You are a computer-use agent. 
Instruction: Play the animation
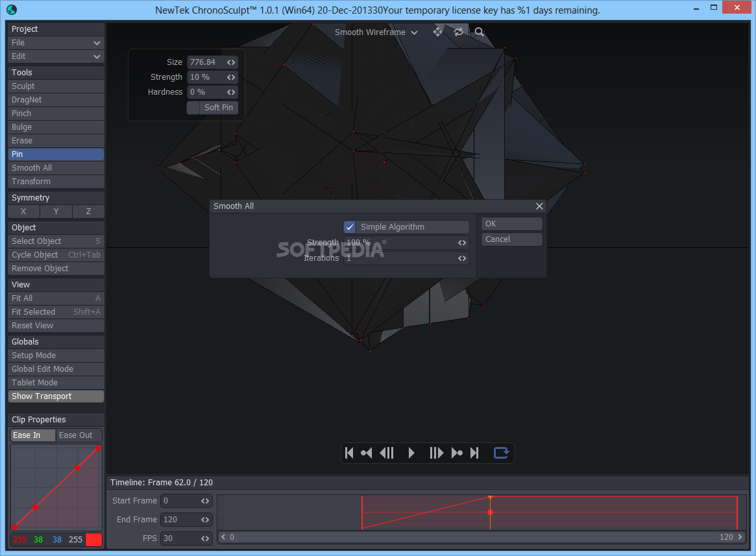411,453
